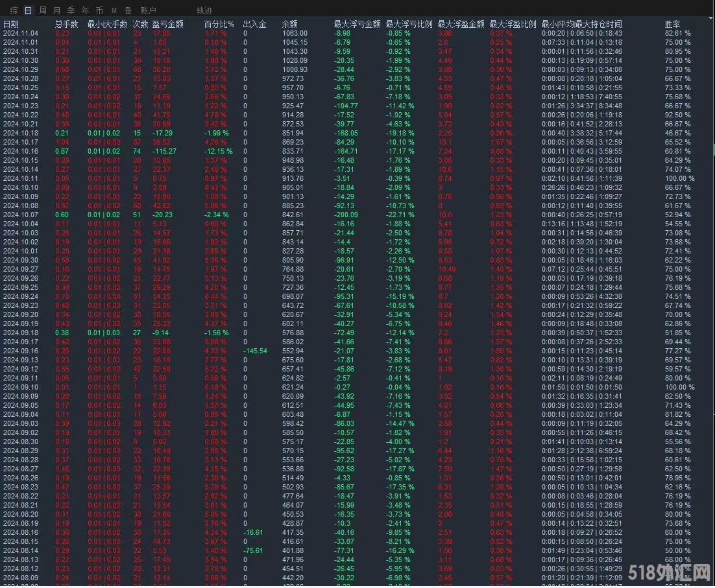
Task: Click the balance value 1063.00
Action: pos(295,33)
